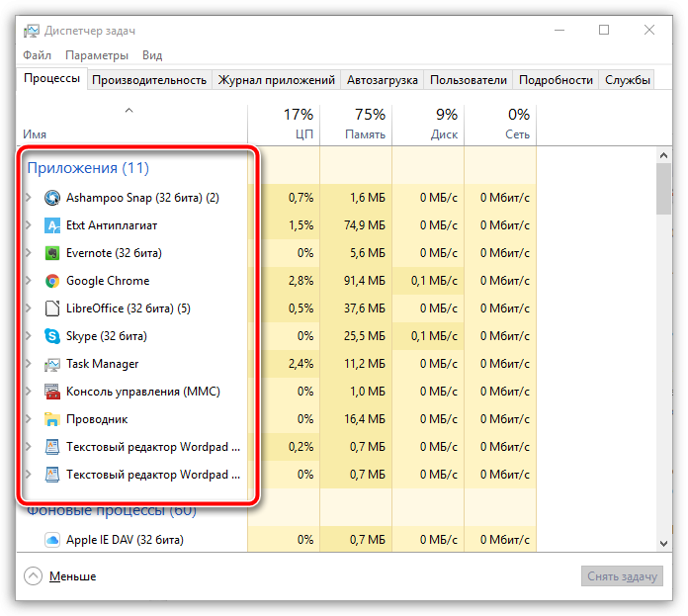Viewport: 688px width, 616px height.
Task: Open the Автозагрузка tab
Action: coord(383,80)
